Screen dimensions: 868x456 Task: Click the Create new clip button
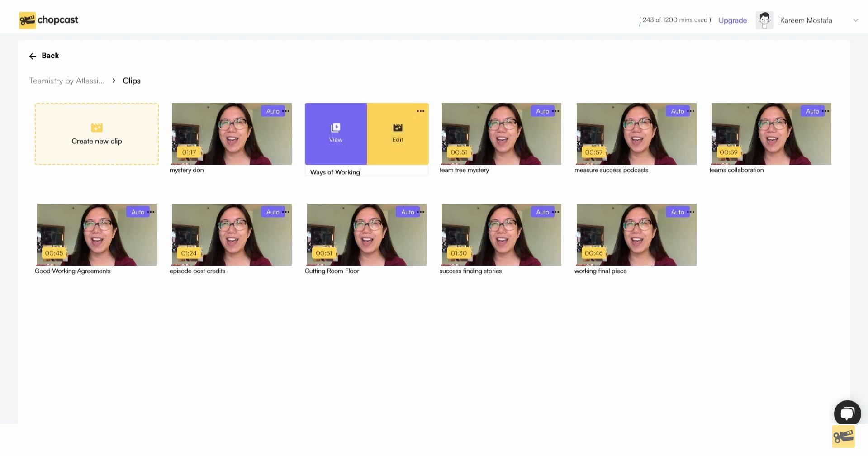click(x=96, y=134)
